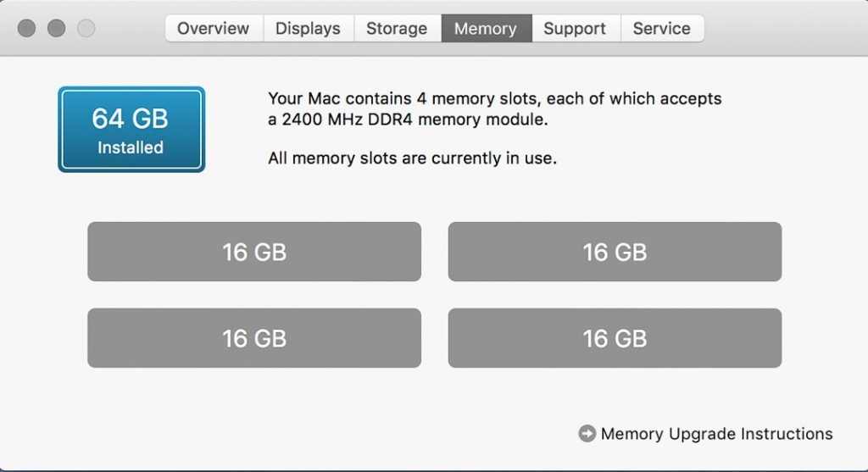
Task: Select the bottom-left 16 GB memory slot
Action: (254, 338)
